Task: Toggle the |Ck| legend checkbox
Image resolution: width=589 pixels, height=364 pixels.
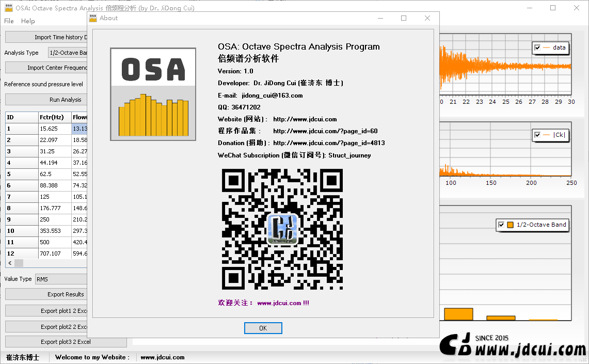Action: [537, 135]
